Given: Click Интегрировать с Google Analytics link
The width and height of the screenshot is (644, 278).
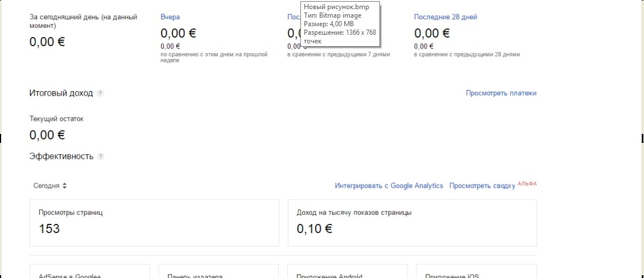Looking at the screenshot, I should point(389,186).
